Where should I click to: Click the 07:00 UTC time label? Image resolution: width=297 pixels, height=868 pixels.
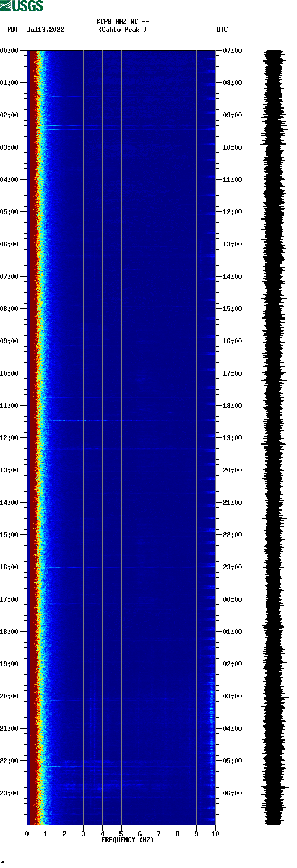(x=232, y=51)
